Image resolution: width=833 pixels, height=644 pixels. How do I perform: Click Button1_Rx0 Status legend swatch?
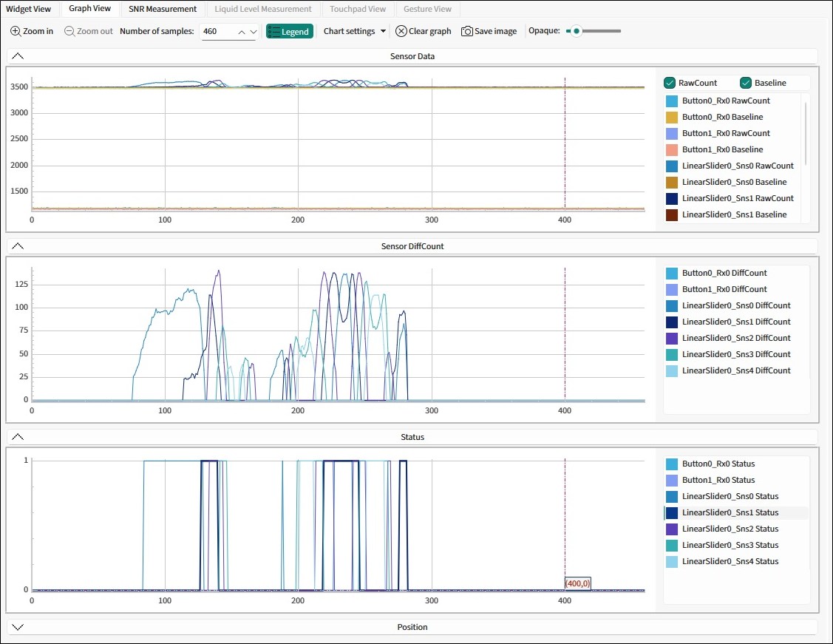671,480
